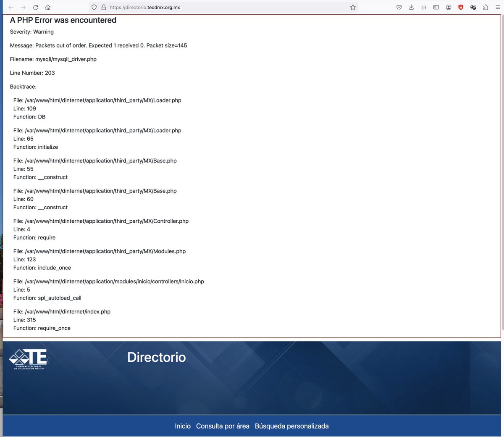This screenshot has width=504, height=437.
Task: Show the downloads panel
Action: click(x=411, y=7)
